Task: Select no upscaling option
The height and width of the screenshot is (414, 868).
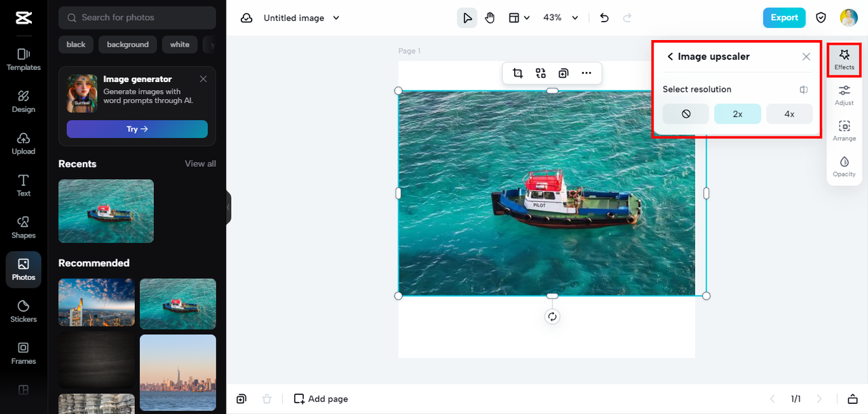Action: pos(686,114)
